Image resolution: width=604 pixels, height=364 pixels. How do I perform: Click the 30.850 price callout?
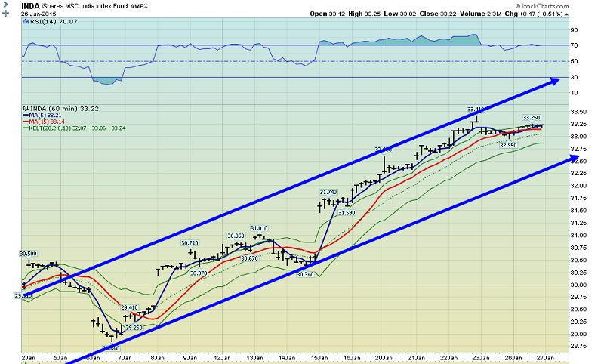236,236
